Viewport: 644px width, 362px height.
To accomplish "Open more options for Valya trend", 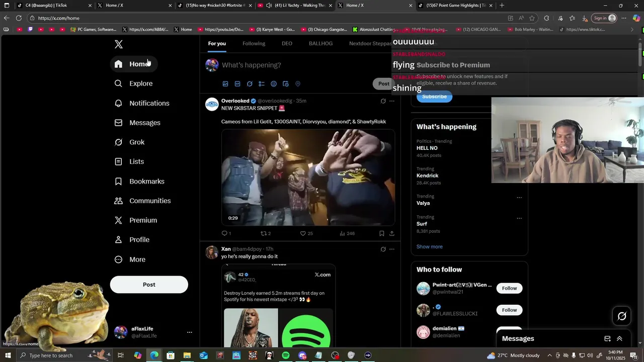I will coord(519,198).
